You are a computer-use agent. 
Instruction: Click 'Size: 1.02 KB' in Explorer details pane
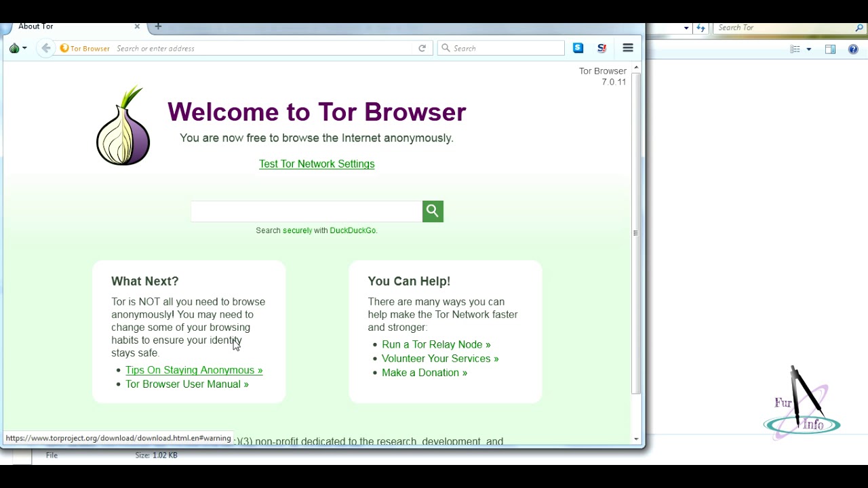[x=156, y=455]
